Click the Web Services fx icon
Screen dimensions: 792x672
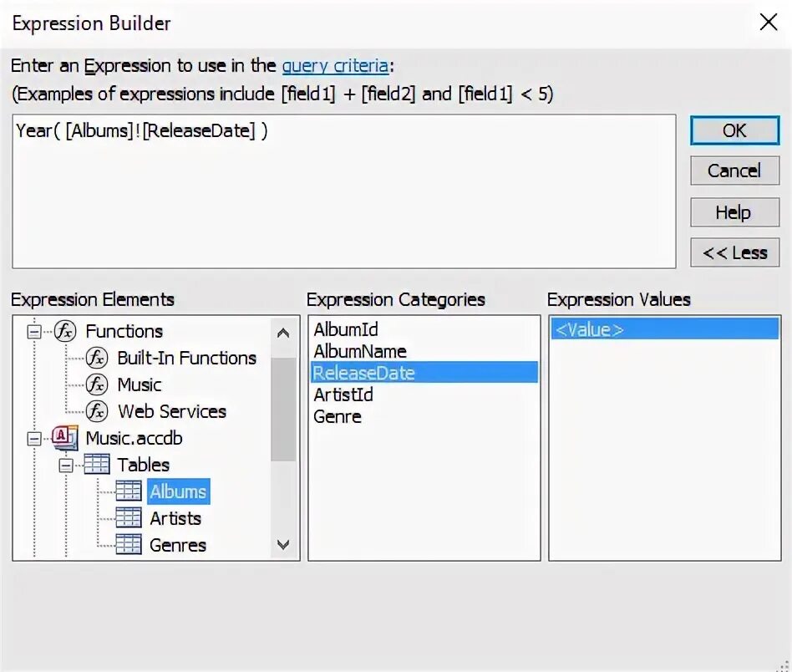click(96, 411)
